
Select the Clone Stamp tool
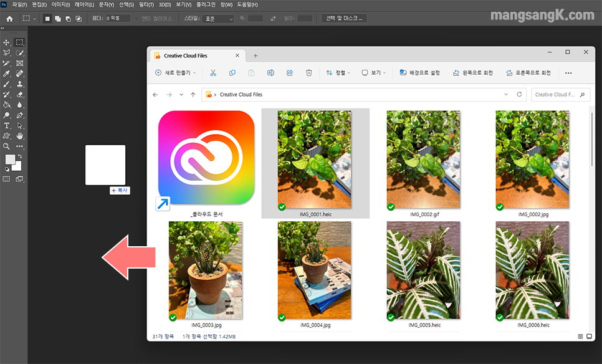(19, 84)
